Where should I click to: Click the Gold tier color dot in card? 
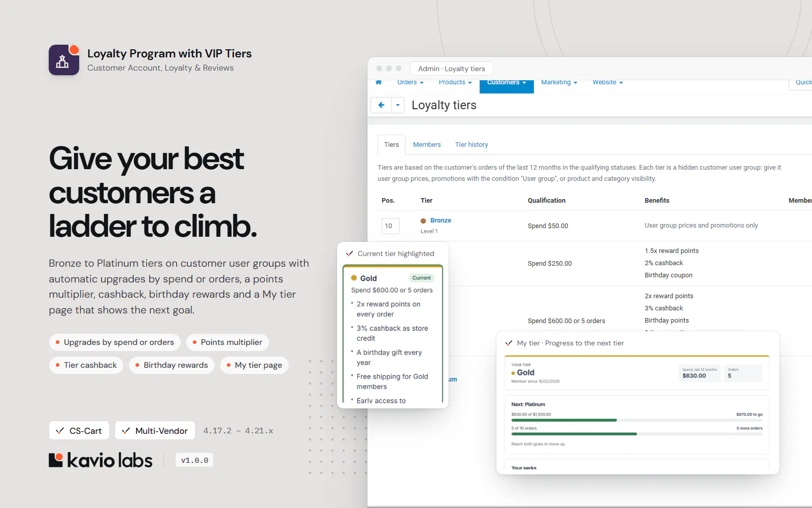coord(354,278)
